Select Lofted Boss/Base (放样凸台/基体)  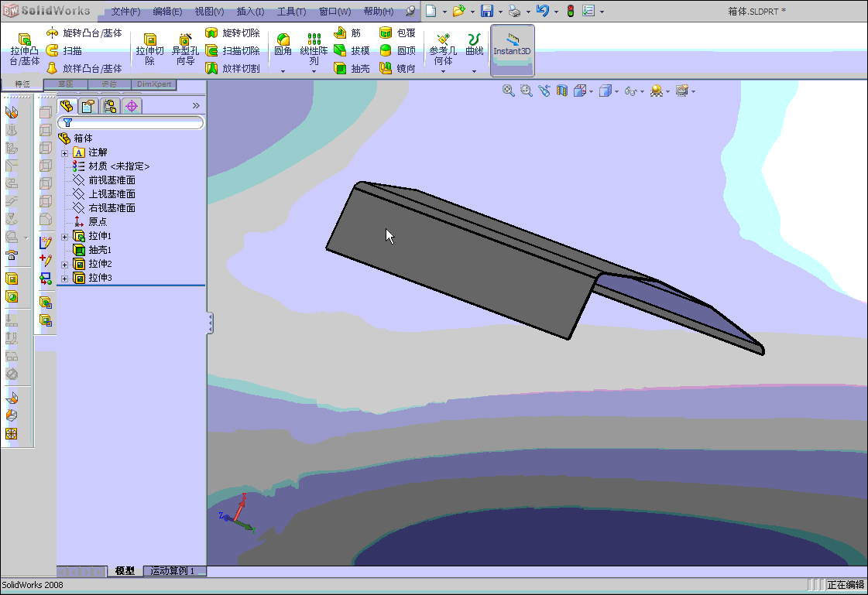point(84,69)
